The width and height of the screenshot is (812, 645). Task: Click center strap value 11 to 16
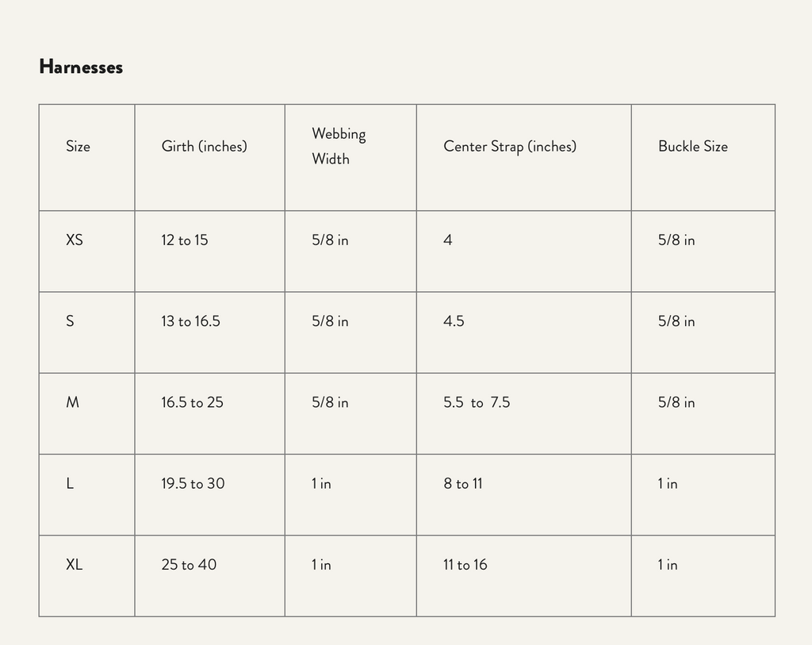(x=465, y=565)
